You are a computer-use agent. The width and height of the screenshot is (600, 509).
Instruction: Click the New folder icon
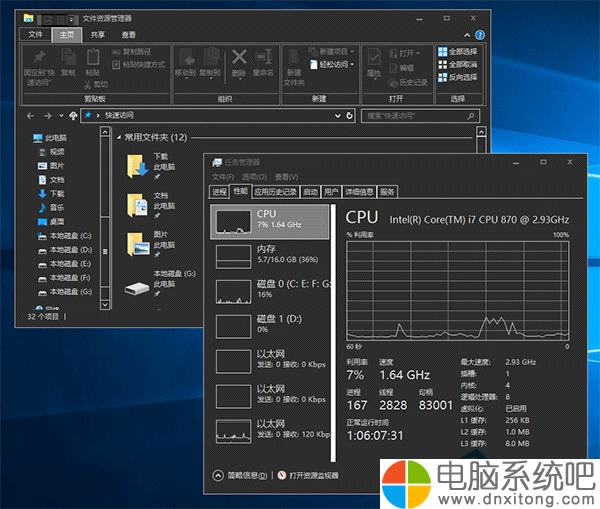pos(294,58)
